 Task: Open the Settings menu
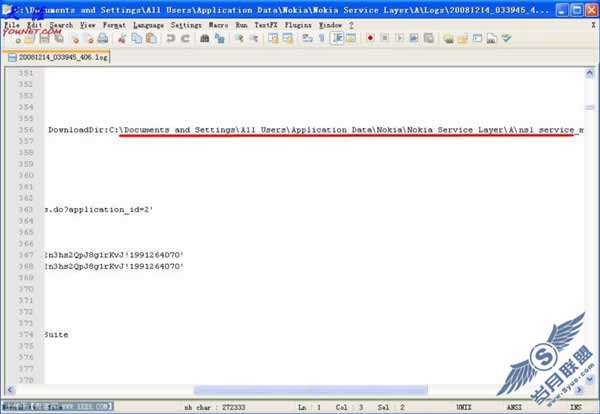click(186, 25)
